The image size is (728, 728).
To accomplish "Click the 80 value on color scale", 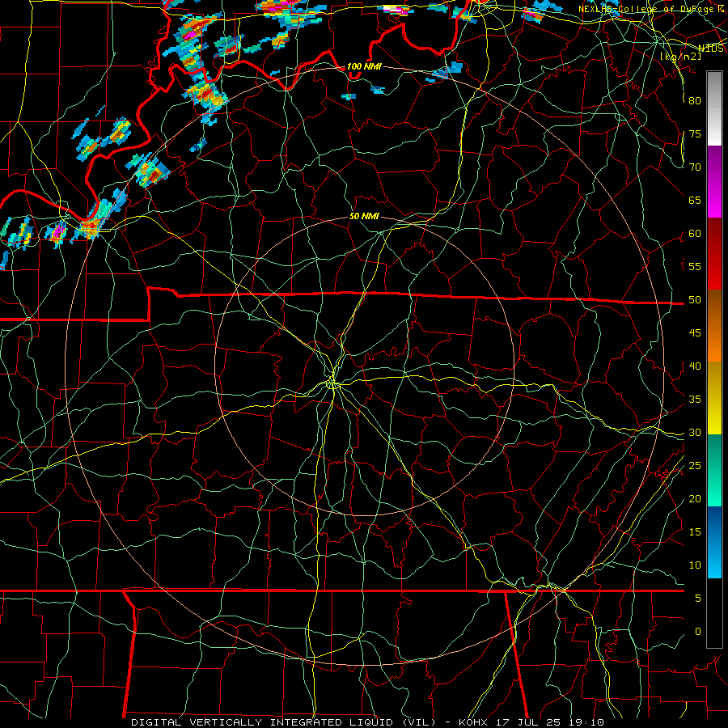I will point(695,101).
